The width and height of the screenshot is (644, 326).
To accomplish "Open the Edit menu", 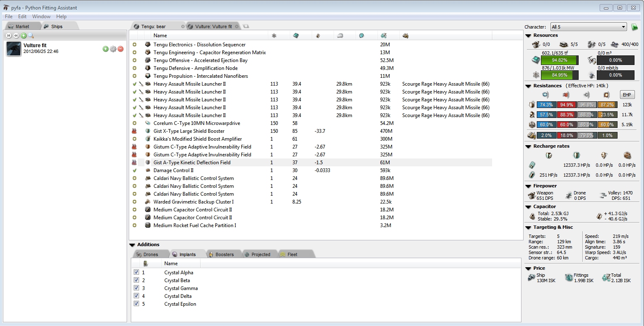I will [22, 17].
